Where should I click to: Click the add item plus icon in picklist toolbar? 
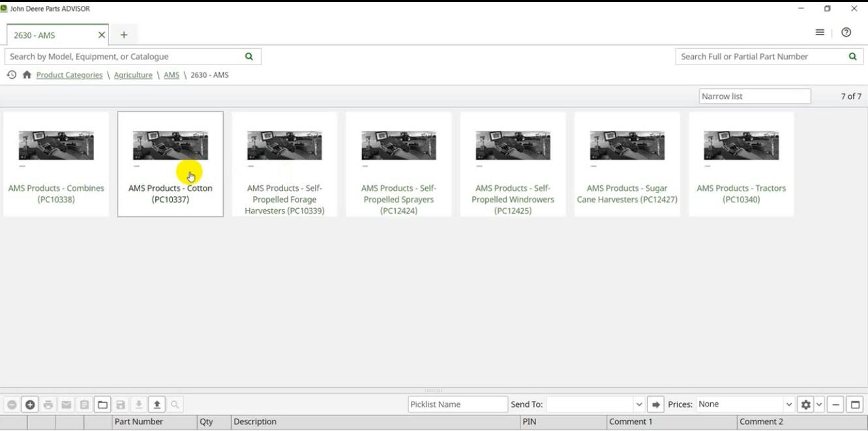30,405
